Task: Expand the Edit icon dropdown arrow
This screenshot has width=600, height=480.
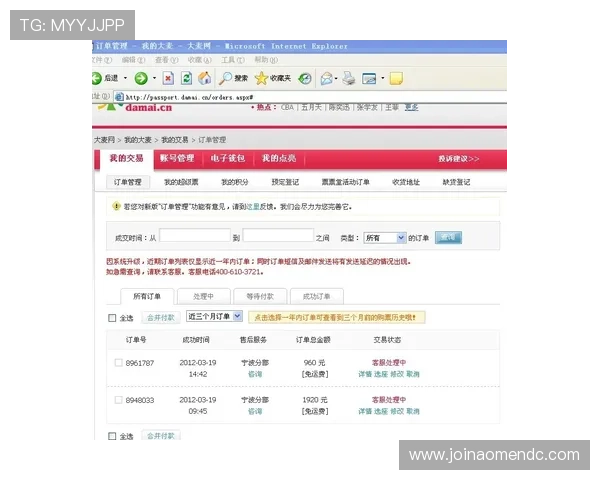Action: (383, 78)
